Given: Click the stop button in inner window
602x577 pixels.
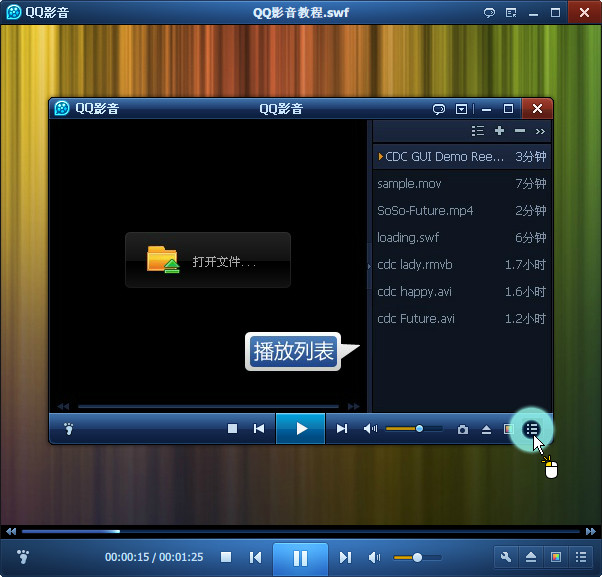Looking at the screenshot, I should [x=232, y=428].
